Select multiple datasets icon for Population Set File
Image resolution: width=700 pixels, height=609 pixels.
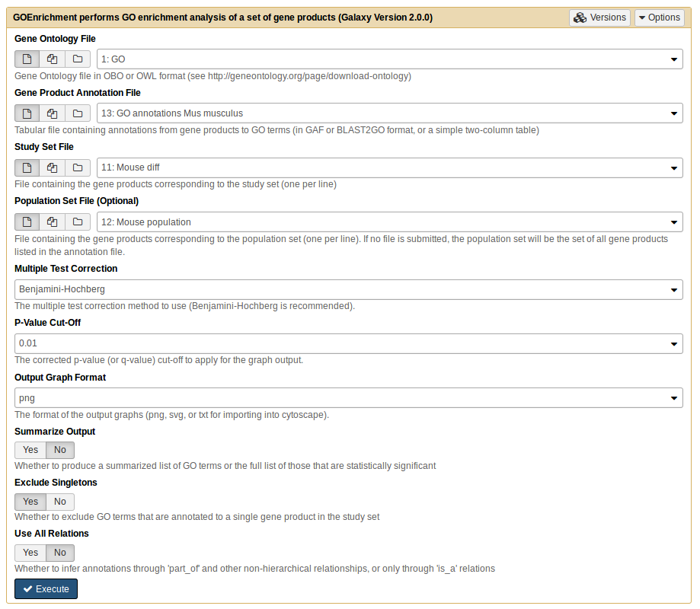pos(53,222)
